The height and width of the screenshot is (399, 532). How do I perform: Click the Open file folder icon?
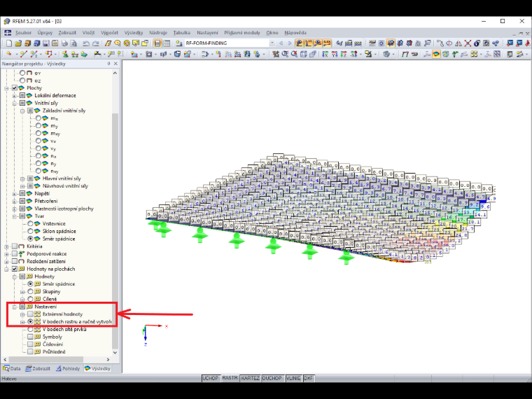[18, 43]
